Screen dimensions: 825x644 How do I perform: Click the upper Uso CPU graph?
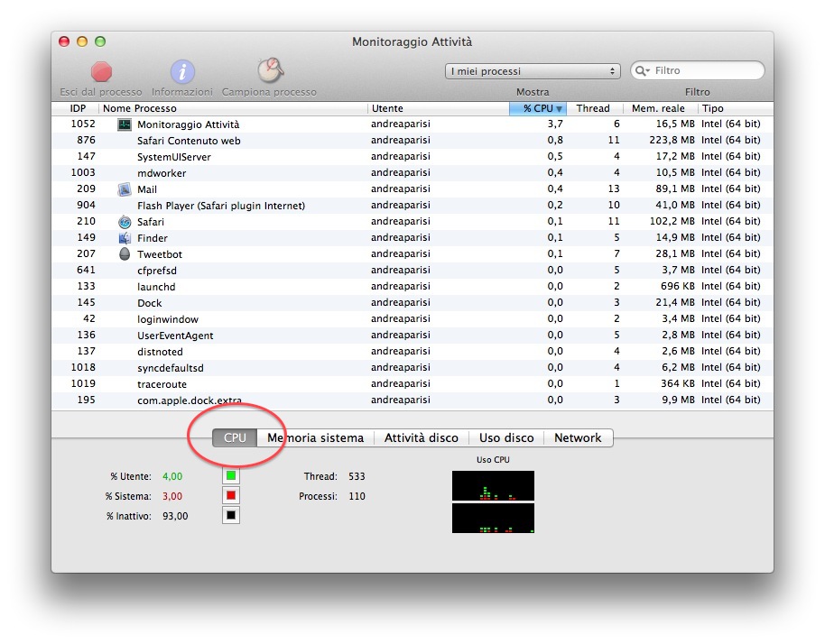pos(493,486)
